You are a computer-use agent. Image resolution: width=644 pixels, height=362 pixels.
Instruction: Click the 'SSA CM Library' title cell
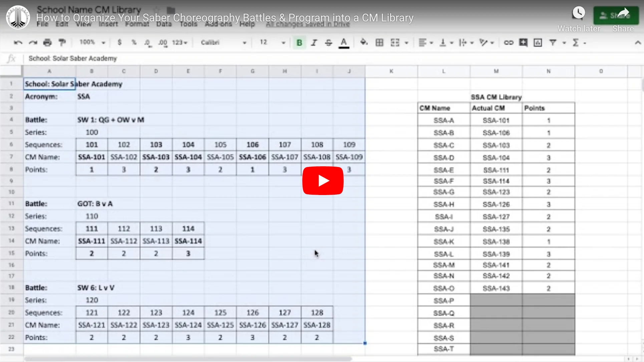point(496,97)
